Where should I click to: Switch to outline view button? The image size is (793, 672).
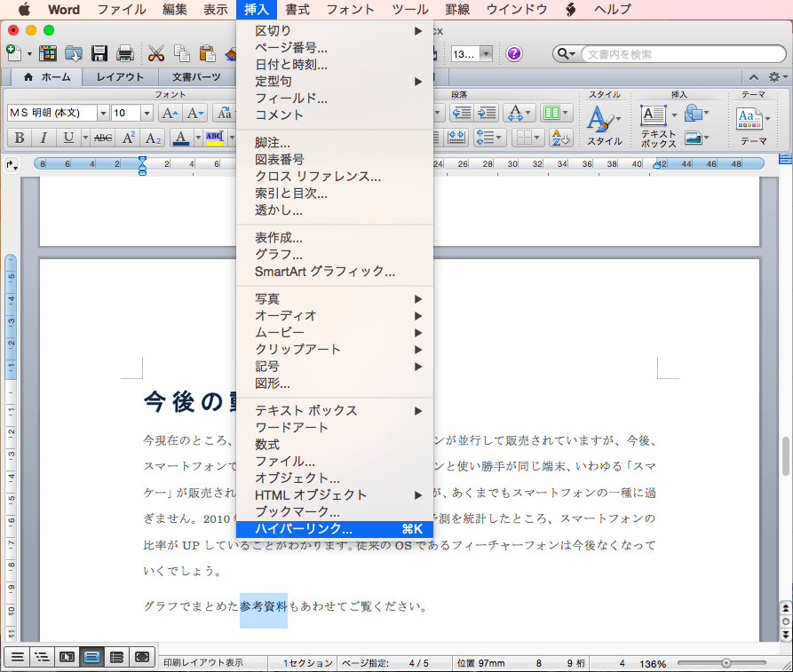(42, 657)
